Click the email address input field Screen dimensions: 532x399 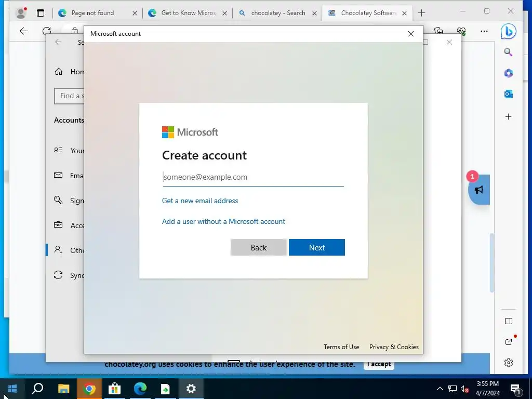click(x=253, y=177)
